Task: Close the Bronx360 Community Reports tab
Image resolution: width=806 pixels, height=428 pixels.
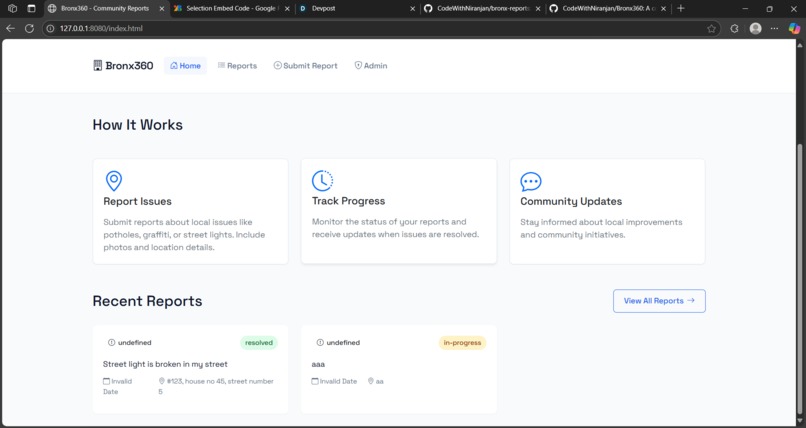Action: pos(162,9)
